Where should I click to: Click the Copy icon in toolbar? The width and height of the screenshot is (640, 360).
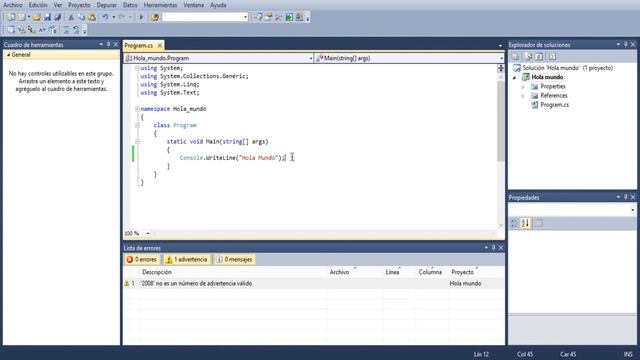[81, 17]
